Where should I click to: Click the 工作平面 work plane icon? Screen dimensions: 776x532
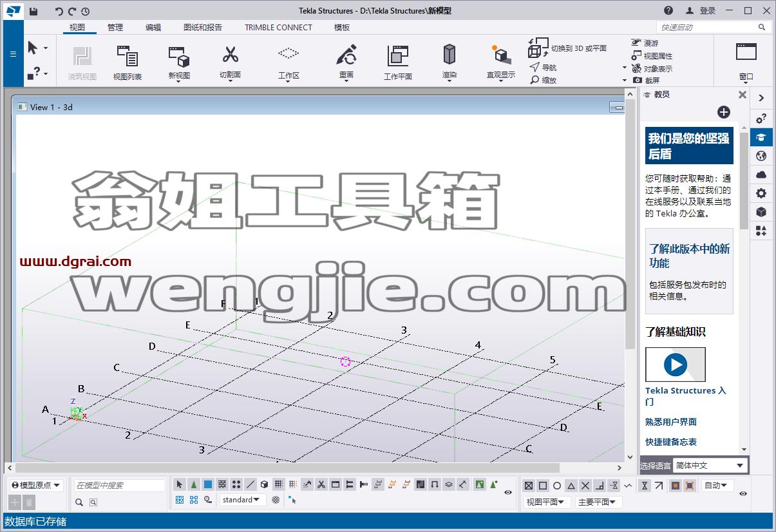(398, 55)
